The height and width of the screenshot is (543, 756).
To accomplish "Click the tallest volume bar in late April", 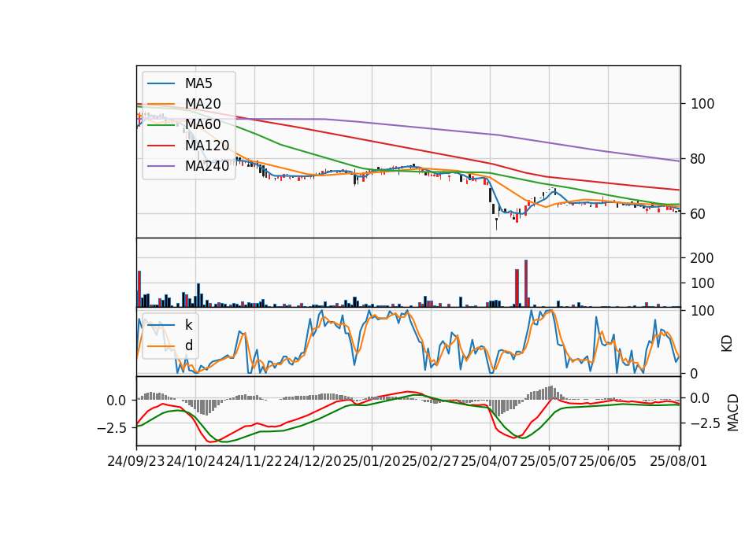I will tap(526, 283).
